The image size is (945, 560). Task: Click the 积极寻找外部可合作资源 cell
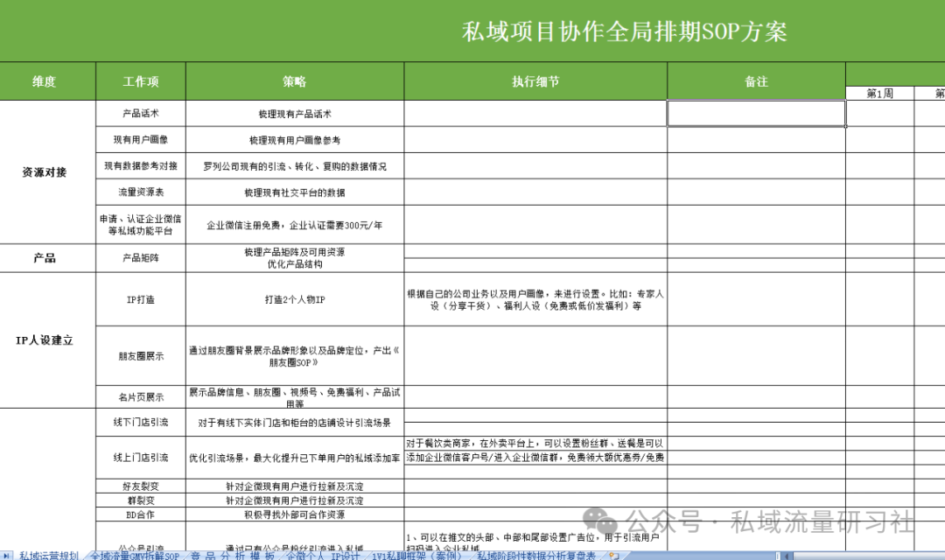click(x=295, y=514)
